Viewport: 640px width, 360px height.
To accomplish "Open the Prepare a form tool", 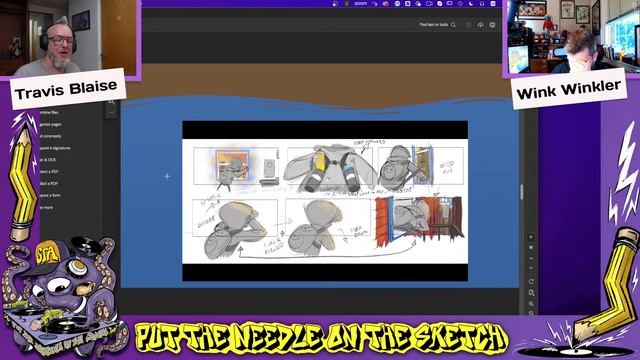I will tap(51, 195).
